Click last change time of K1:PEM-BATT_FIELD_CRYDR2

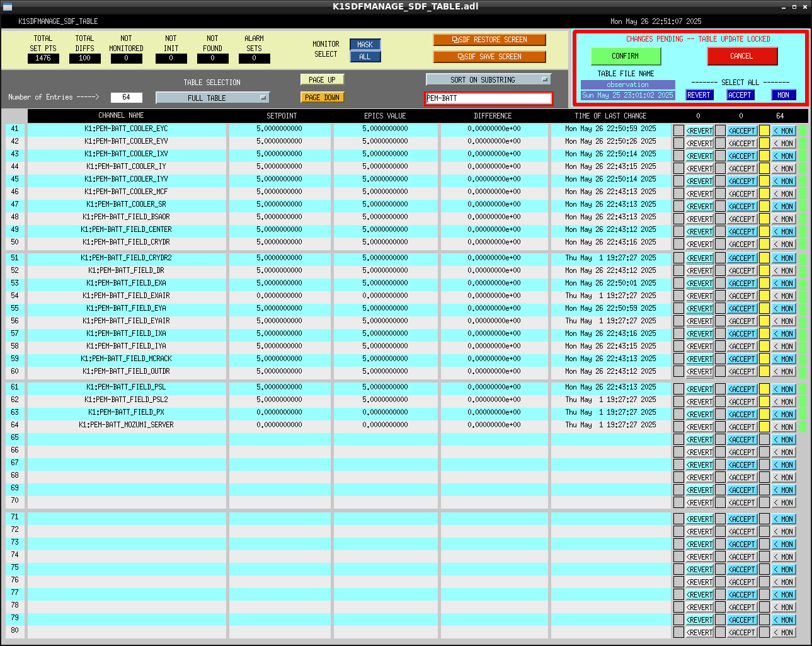[x=610, y=258]
